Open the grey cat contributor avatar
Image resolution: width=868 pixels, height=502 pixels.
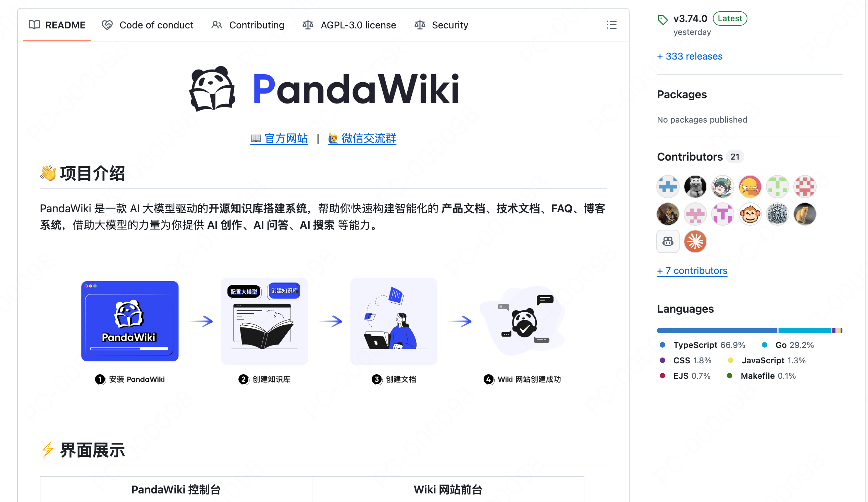695,187
